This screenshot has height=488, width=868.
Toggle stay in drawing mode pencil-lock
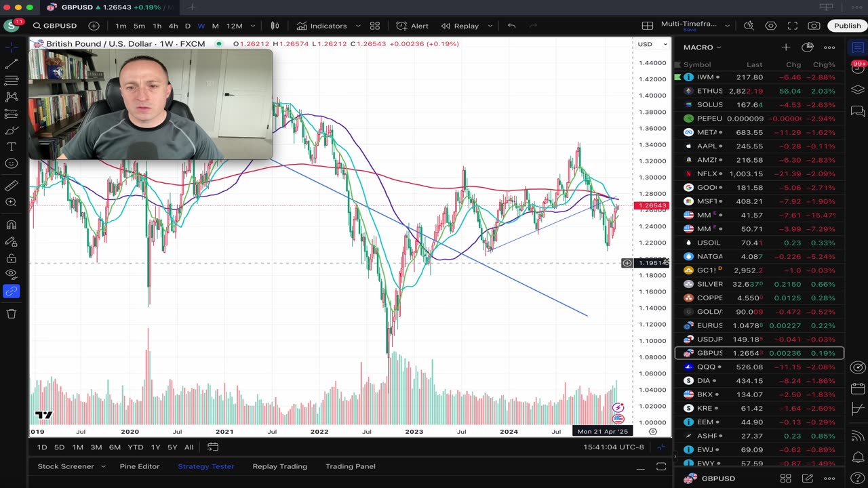coord(12,241)
